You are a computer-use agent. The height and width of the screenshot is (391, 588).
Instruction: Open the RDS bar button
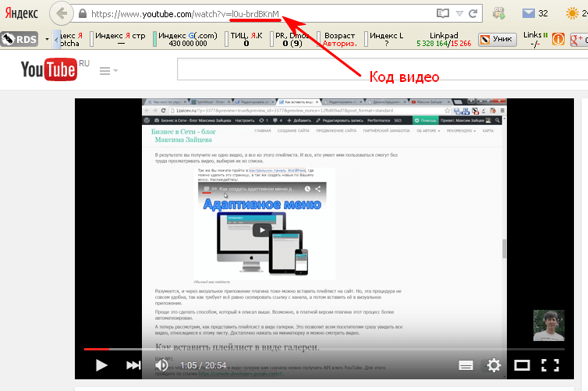[19, 39]
